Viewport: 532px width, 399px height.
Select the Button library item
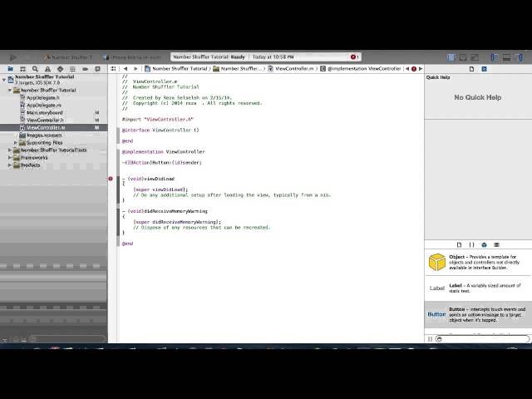(x=478, y=314)
